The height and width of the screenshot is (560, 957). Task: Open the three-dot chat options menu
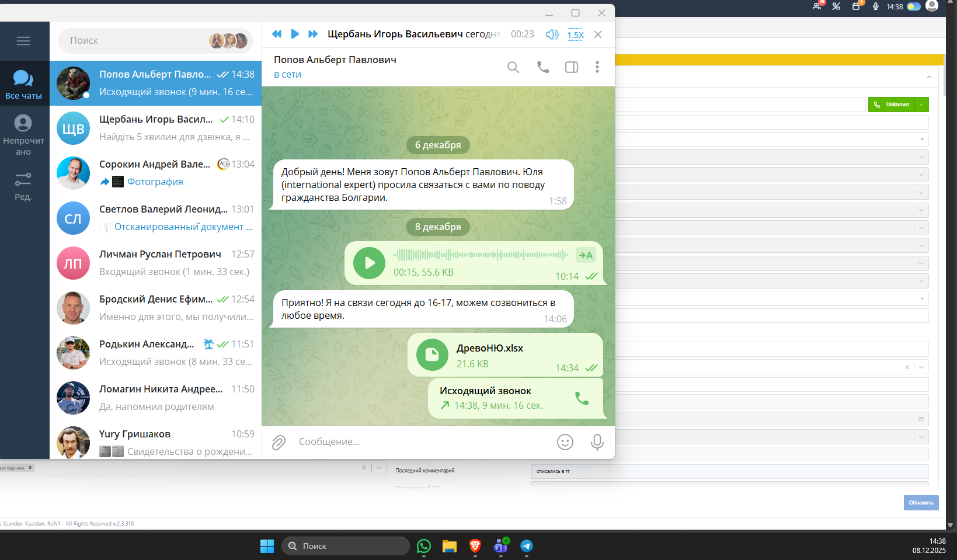pyautogui.click(x=597, y=67)
